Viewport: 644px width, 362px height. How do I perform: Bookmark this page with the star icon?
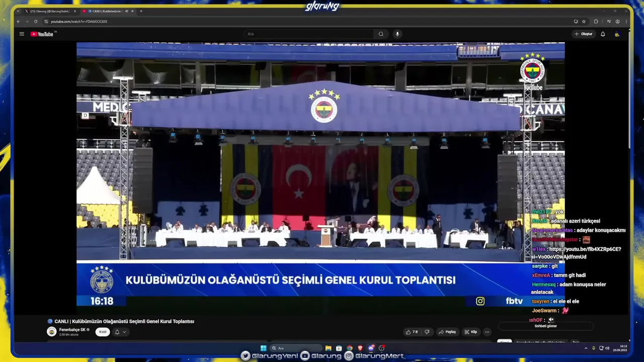(x=584, y=22)
